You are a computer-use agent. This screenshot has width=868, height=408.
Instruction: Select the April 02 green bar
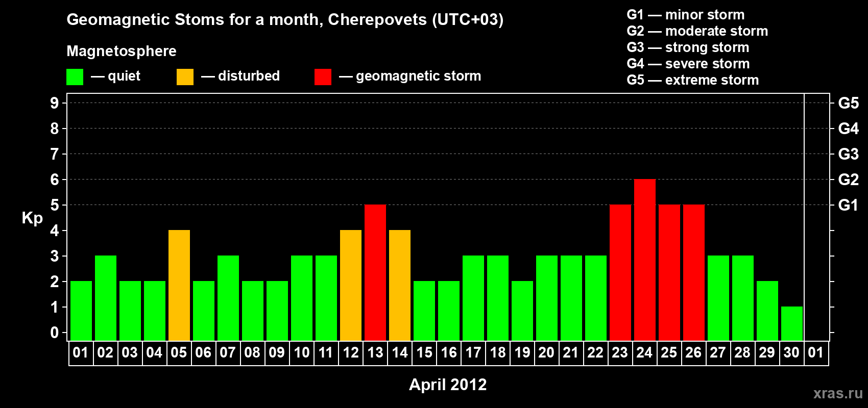pyautogui.click(x=106, y=298)
